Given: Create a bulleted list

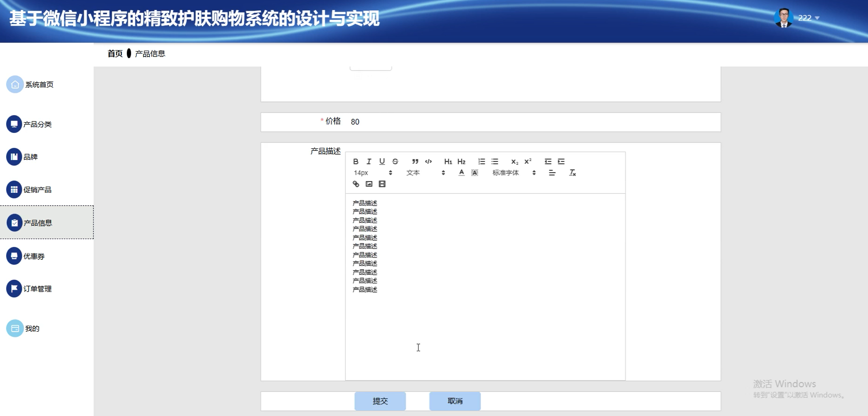Looking at the screenshot, I should click(494, 161).
